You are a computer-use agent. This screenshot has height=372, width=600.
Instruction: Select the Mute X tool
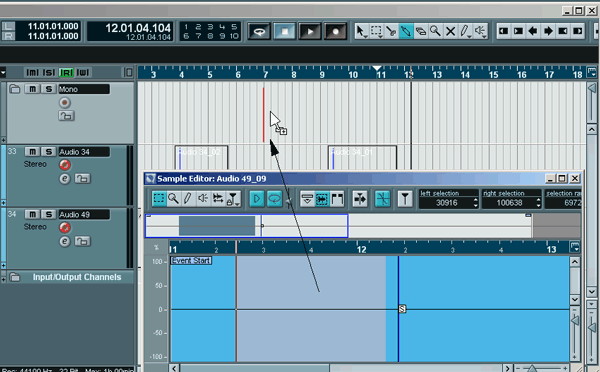click(450, 31)
